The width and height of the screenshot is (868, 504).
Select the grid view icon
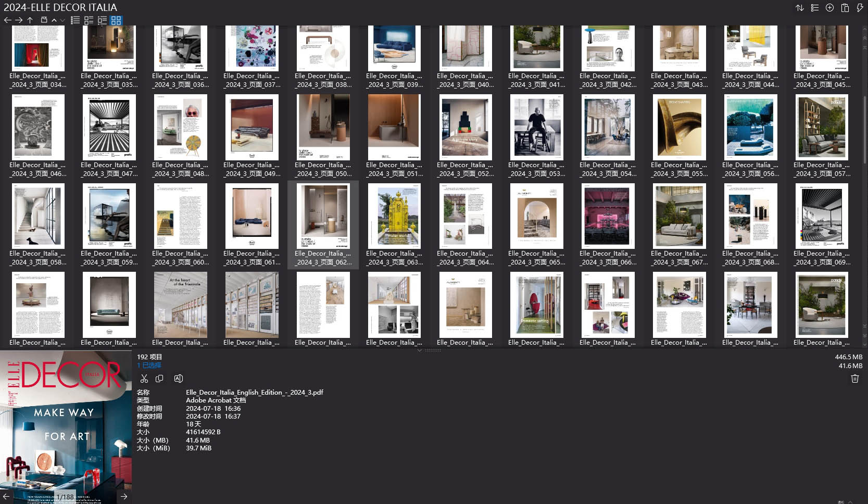pyautogui.click(x=117, y=20)
